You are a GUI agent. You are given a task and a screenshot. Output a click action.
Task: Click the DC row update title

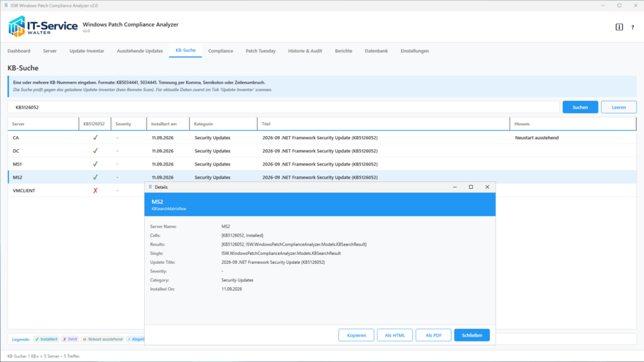point(320,150)
